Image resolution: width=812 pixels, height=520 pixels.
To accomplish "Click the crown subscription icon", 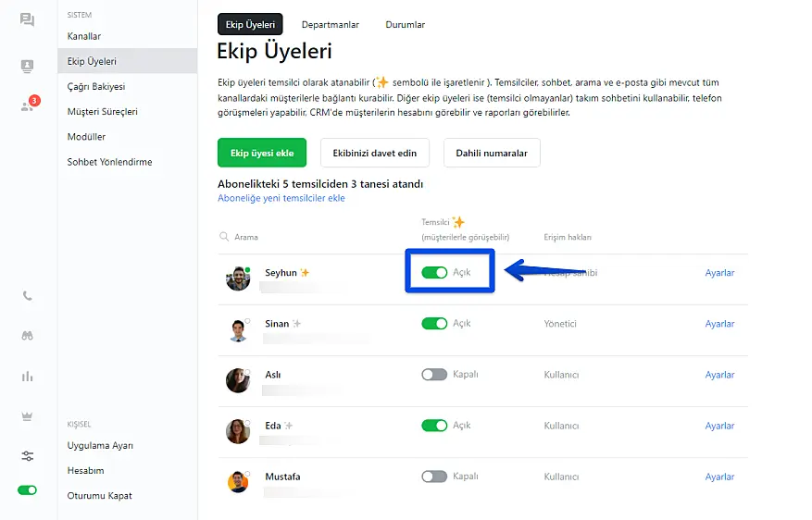I will (27, 416).
